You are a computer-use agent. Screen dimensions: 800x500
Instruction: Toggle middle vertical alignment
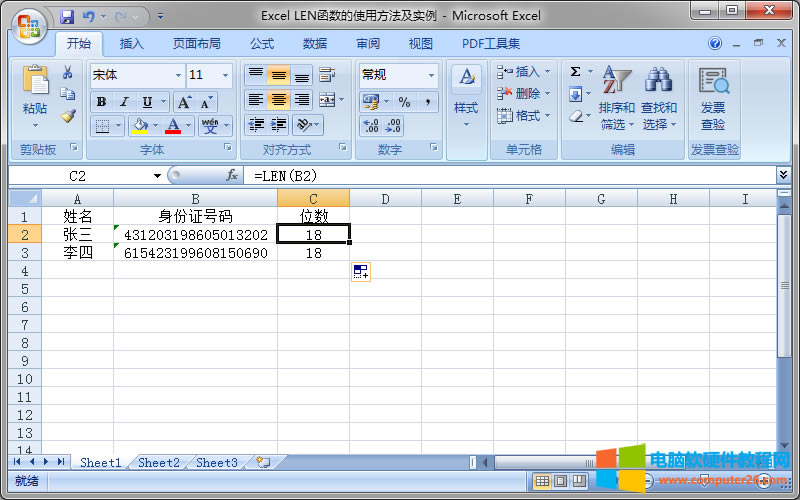point(279,76)
